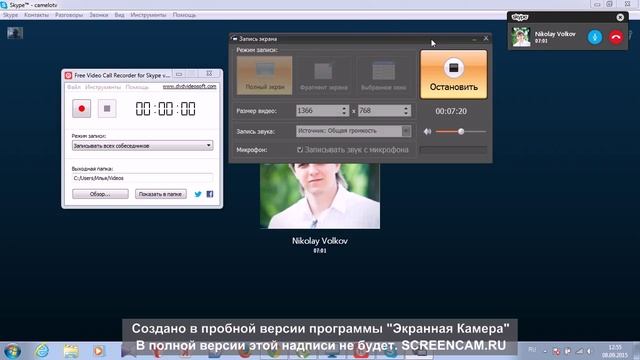
Task: Open the system clock in the taskbar
Action: [x=615, y=351]
